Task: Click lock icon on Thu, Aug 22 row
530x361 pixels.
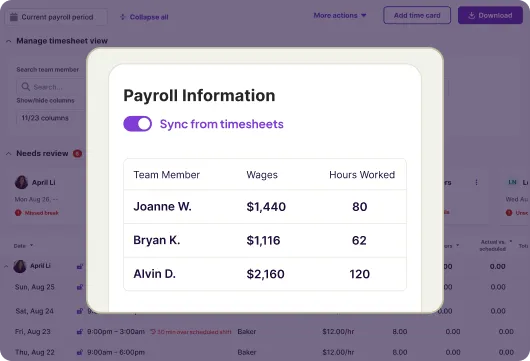Action: click(80, 352)
